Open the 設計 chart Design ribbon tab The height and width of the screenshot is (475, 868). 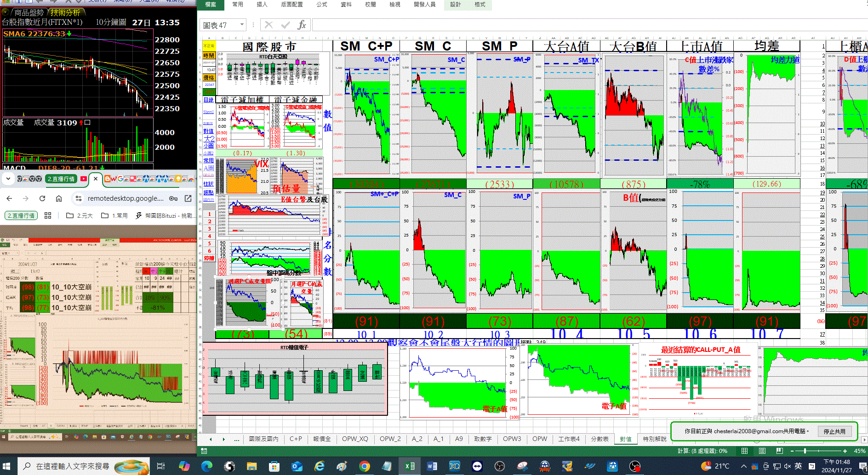456,5
